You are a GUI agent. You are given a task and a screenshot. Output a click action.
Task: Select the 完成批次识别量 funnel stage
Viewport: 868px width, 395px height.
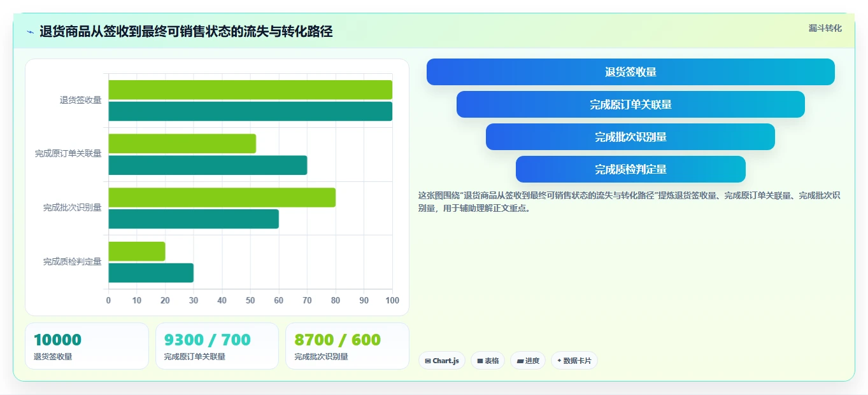(x=630, y=137)
